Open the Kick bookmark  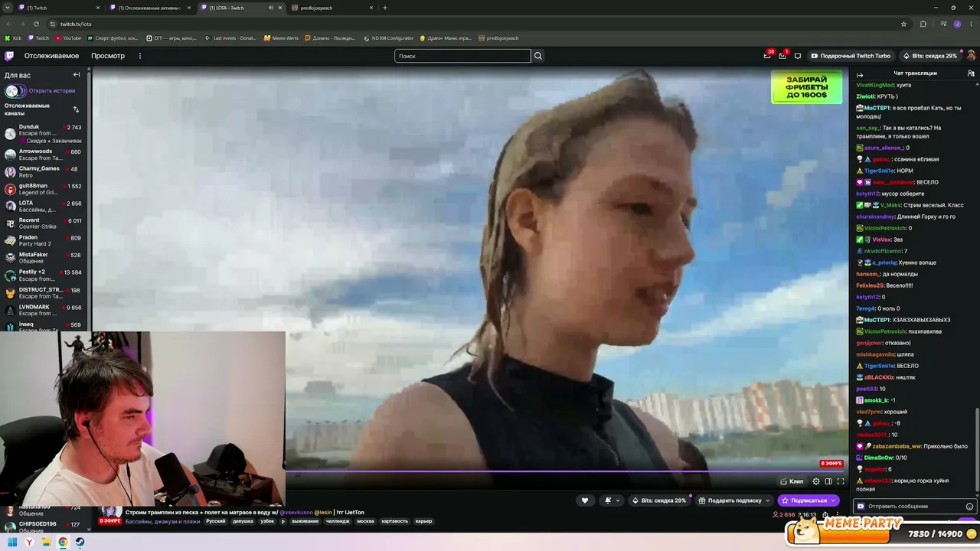click(14, 37)
